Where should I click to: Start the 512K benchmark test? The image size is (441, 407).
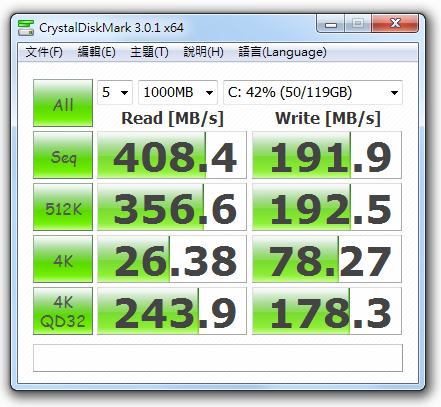click(x=63, y=207)
